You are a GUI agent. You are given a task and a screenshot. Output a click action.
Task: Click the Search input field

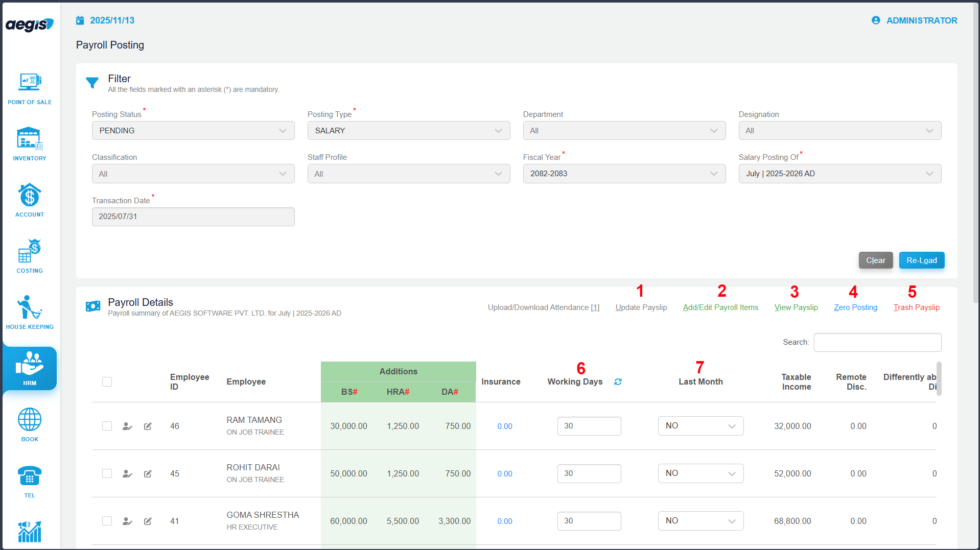(877, 342)
